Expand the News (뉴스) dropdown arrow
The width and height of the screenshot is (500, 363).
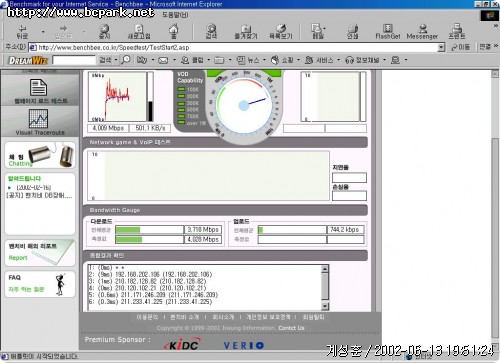click(x=264, y=60)
